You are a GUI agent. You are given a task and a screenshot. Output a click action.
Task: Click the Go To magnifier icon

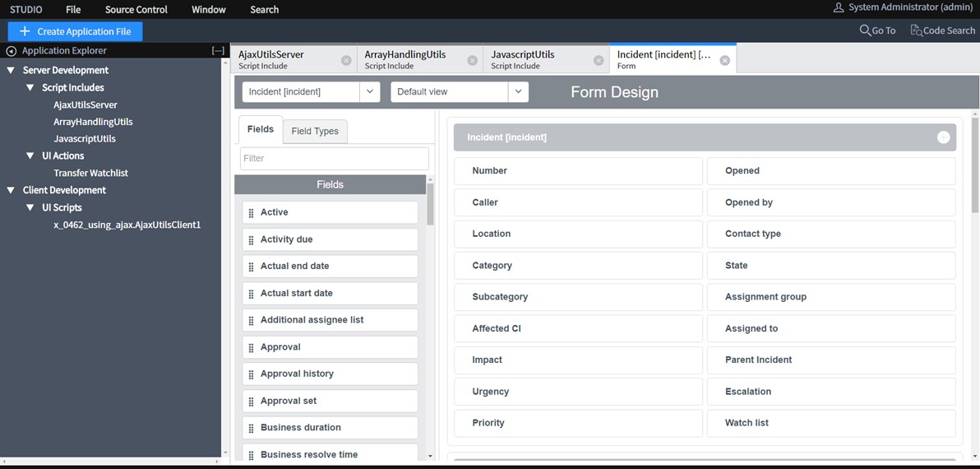(865, 30)
